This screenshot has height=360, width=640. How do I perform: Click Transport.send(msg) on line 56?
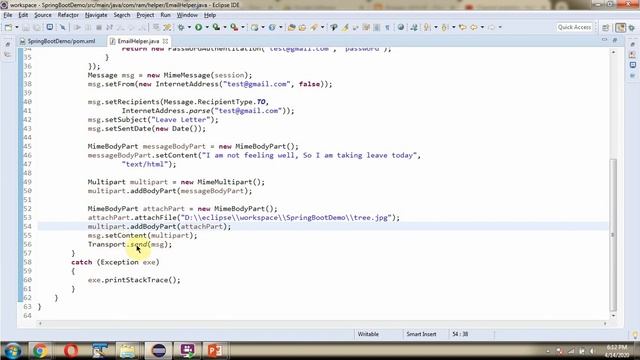(x=130, y=244)
